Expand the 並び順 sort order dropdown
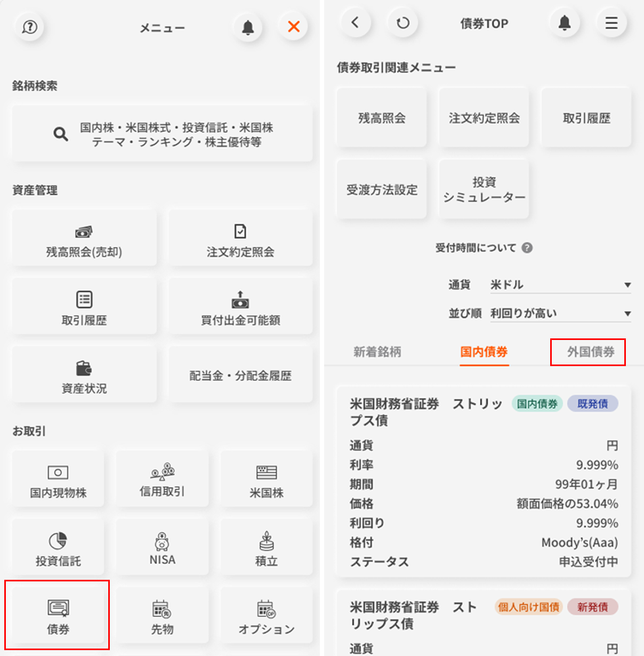644x656 pixels. pyautogui.click(x=560, y=313)
